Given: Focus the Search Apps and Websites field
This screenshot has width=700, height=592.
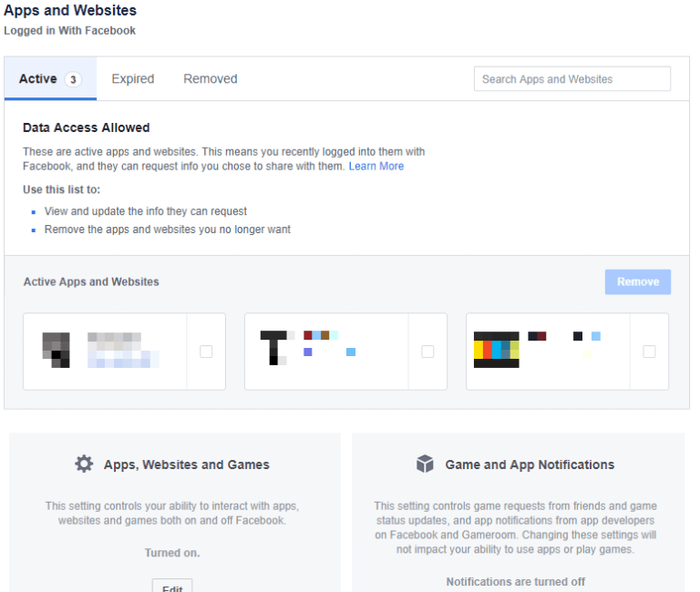Looking at the screenshot, I should pyautogui.click(x=572, y=79).
